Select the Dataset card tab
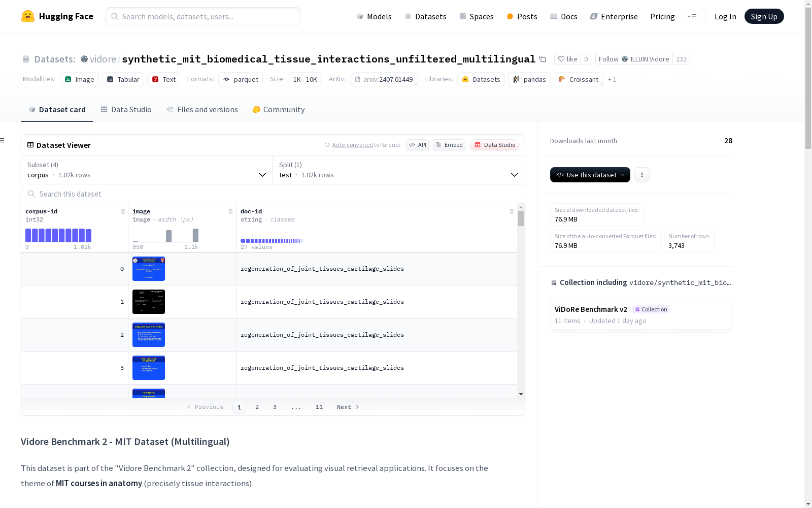 (x=57, y=110)
